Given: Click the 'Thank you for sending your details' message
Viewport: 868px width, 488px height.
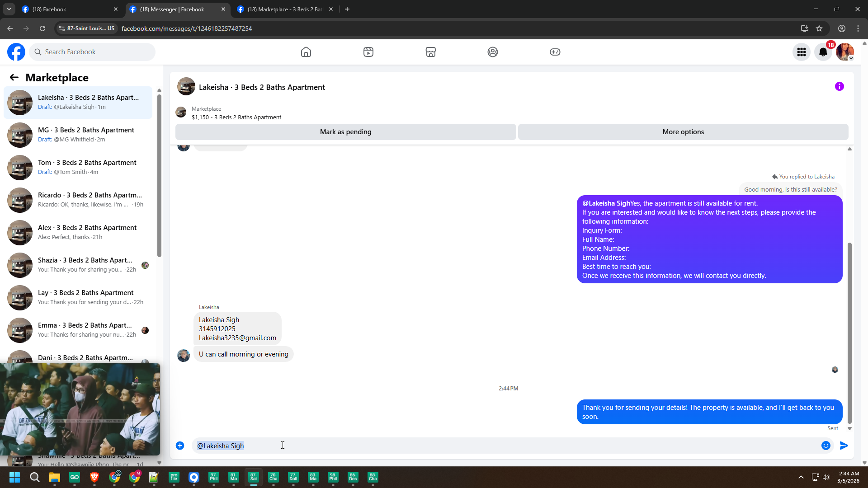Looking at the screenshot, I should pyautogui.click(x=709, y=412).
